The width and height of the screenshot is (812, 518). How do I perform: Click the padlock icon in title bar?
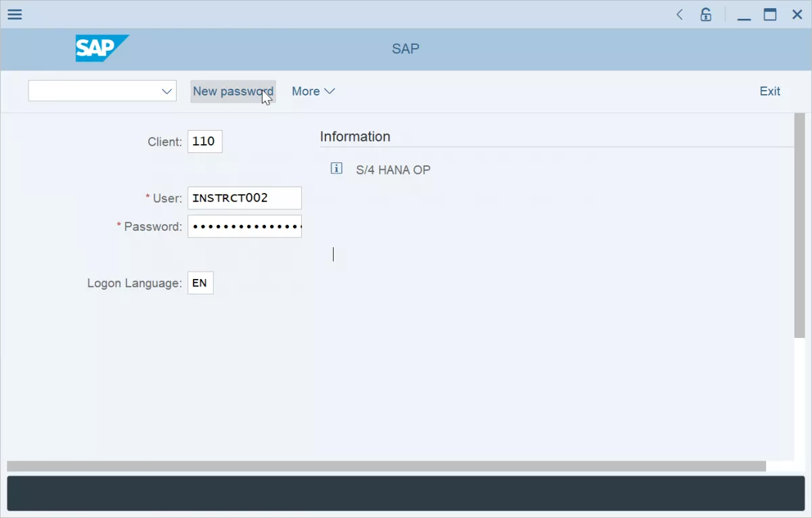click(706, 14)
